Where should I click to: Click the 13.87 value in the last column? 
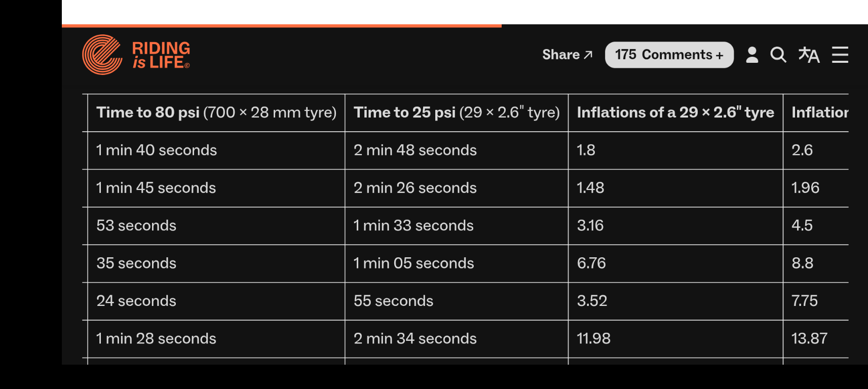[x=809, y=338]
